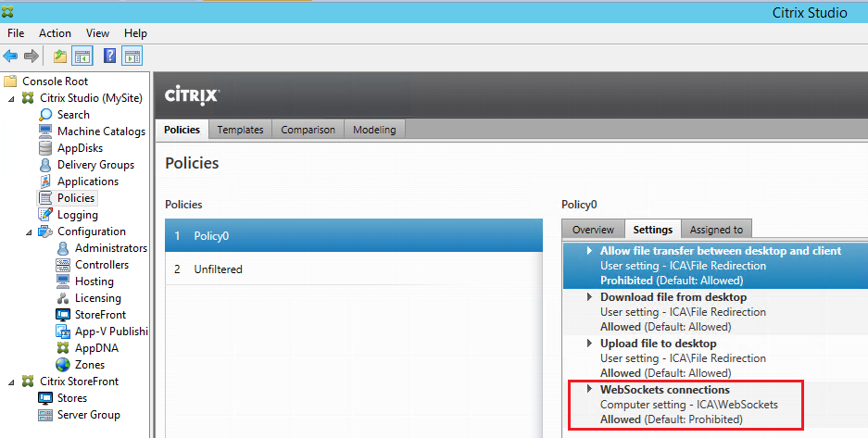868x438 pixels.
Task: Click the Machine Catalogs icon
Action: pyautogui.click(x=45, y=131)
